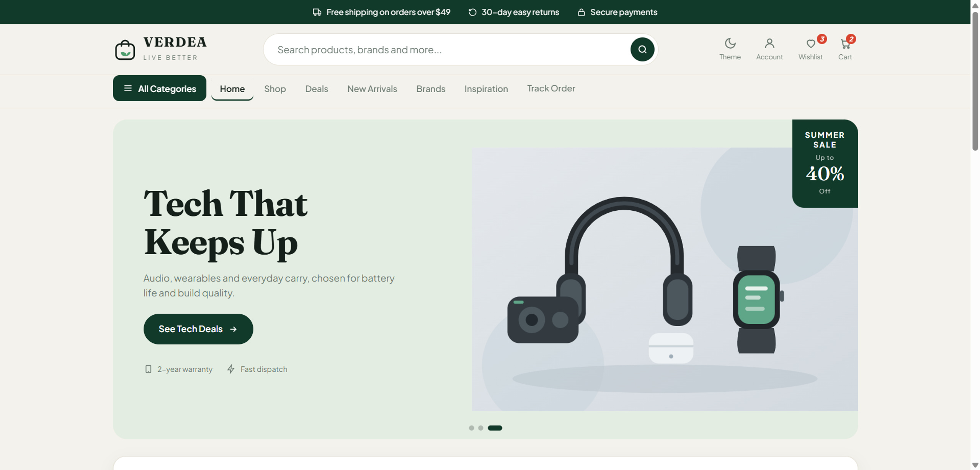Viewport: 980px width, 470px height.
Task: Click the cart badge showing 2
Action: pyautogui.click(x=851, y=39)
